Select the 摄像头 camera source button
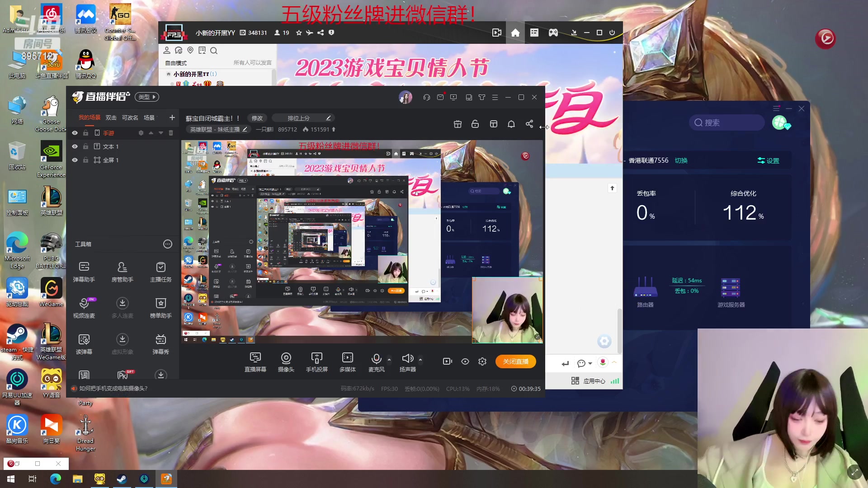This screenshot has height=488, width=868. 286,361
